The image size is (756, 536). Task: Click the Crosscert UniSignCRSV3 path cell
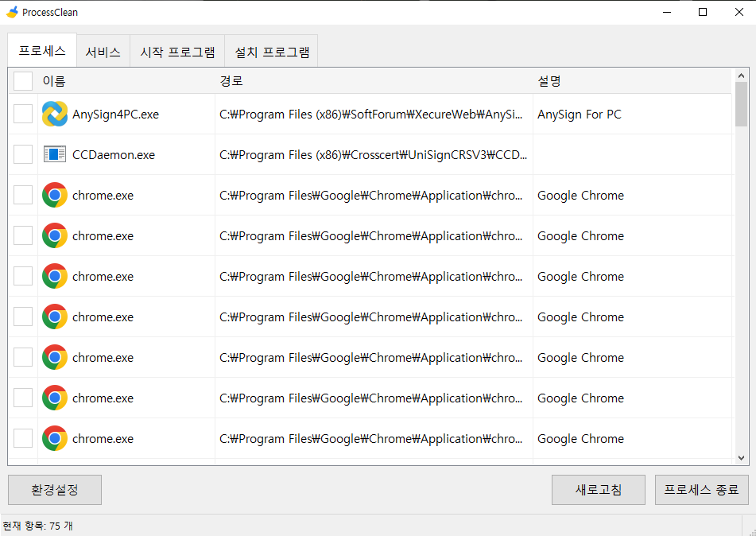click(x=374, y=155)
